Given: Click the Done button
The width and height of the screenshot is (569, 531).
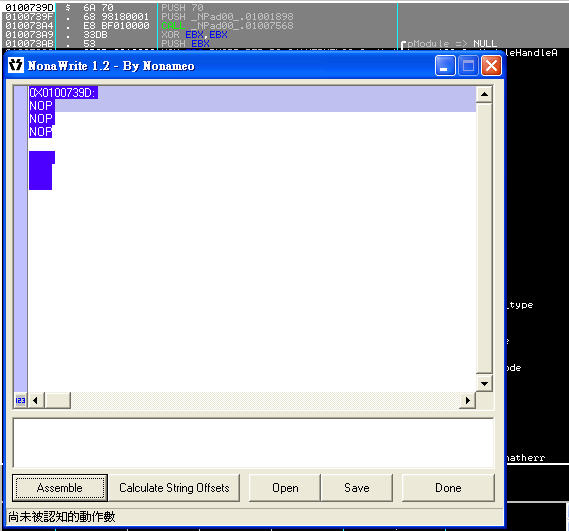Looking at the screenshot, I should pyautogui.click(x=448, y=488).
